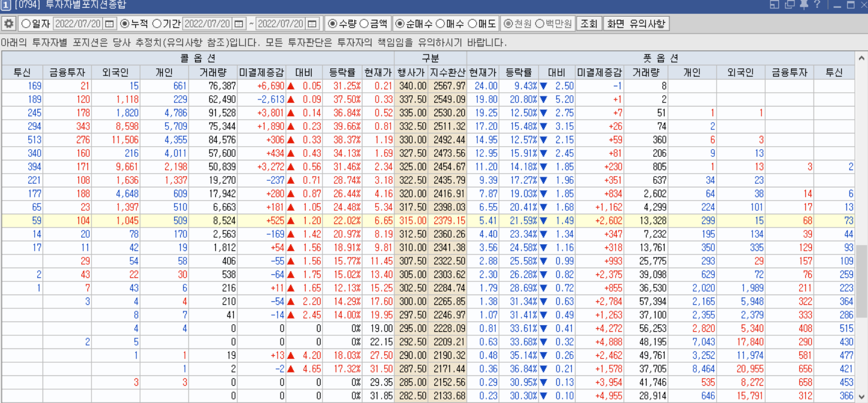The image size is (868, 403).
Task: Select 매도 radio button
Action: coord(482,24)
